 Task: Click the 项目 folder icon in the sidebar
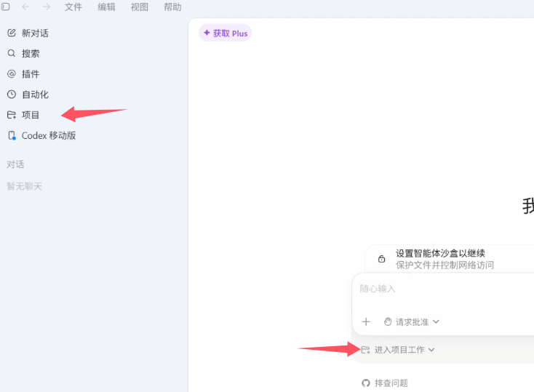pyautogui.click(x=12, y=115)
